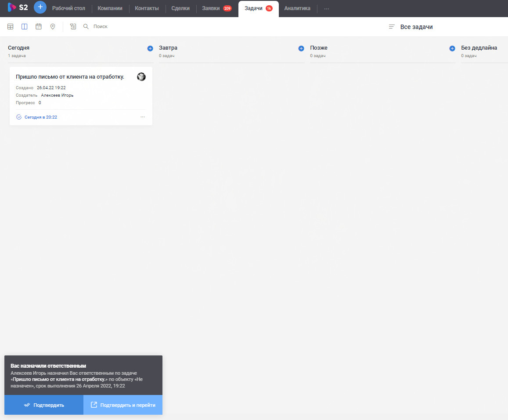508x420 pixels.
Task: Click the Прогресс value 0 on card
Action: coord(40,103)
